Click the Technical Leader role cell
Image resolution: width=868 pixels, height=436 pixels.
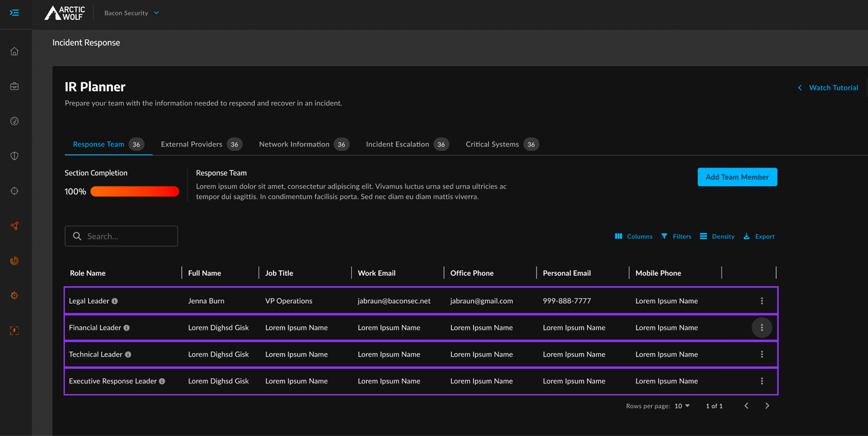click(96, 355)
